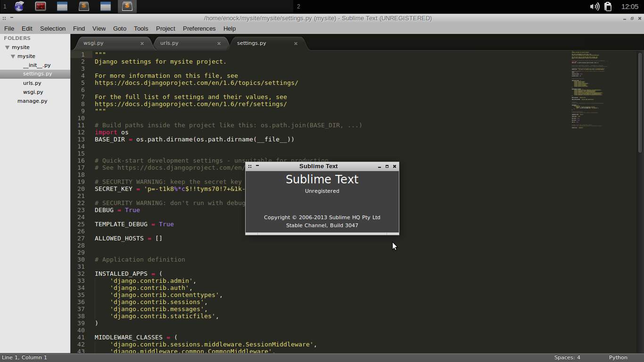Open the Find menu
This screenshot has width=644, height=362.
tap(79, 28)
